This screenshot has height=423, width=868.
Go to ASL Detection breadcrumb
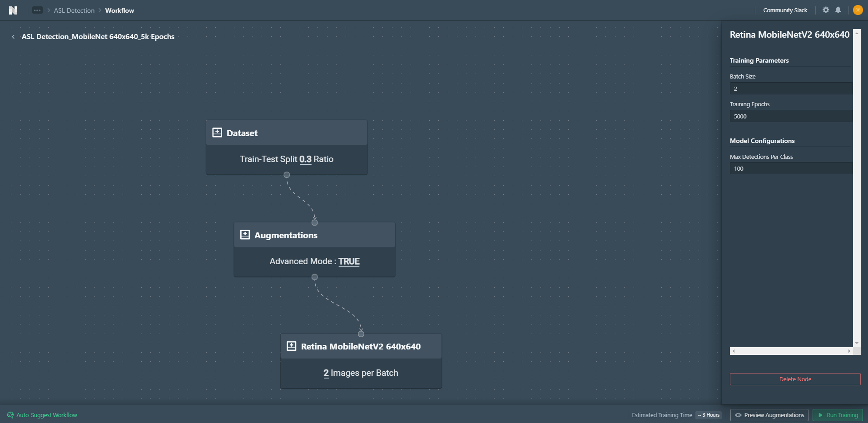(x=74, y=10)
